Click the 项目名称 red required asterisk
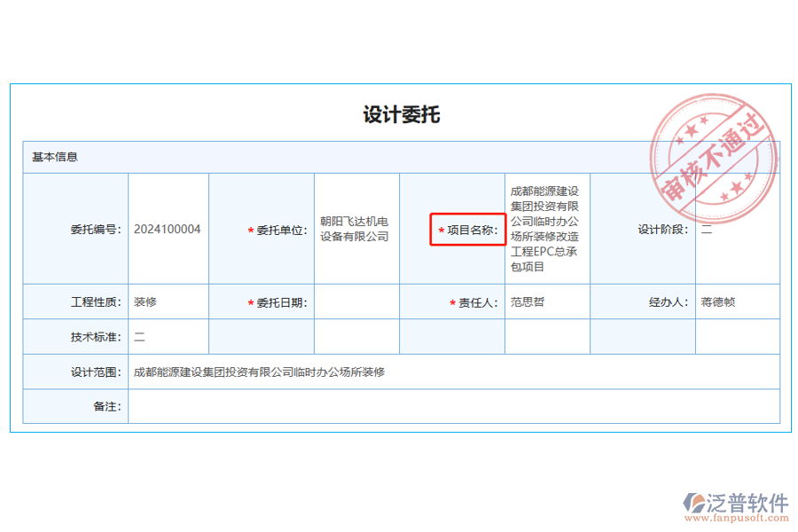798x532 pixels. pos(443,230)
